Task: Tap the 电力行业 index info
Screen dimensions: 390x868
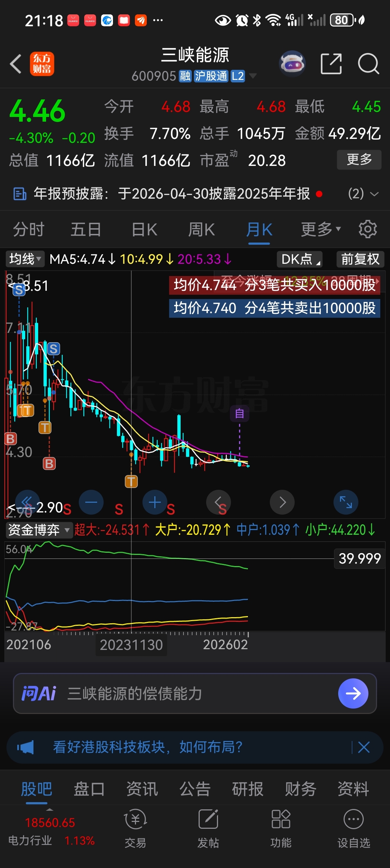Action: click(x=51, y=832)
